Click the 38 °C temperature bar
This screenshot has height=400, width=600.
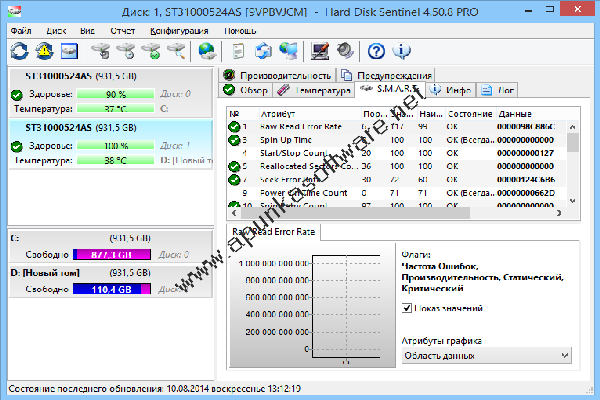point(116,160)
